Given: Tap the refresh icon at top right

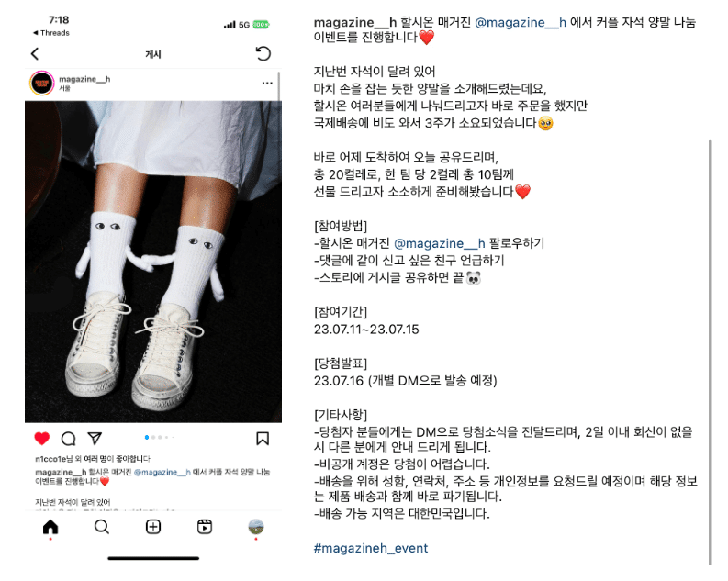Looking at the screenshot, I should [x=263, y=54].
